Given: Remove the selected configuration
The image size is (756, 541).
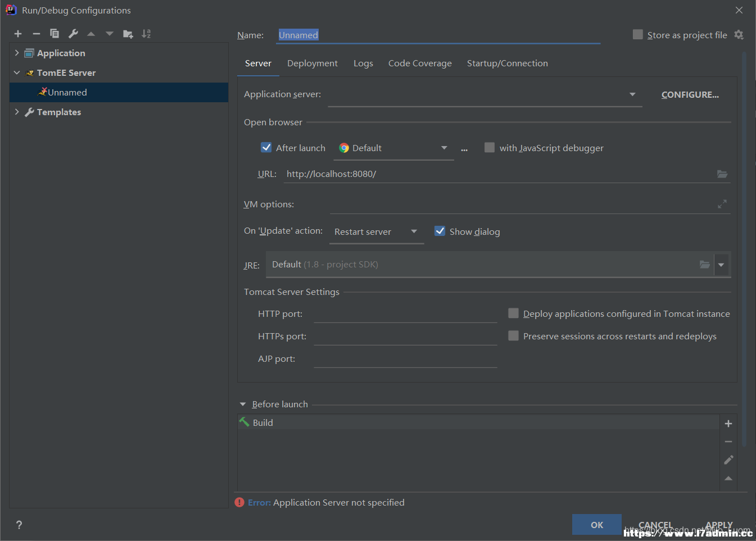Looking at the screenshot, I should point(37,34).
